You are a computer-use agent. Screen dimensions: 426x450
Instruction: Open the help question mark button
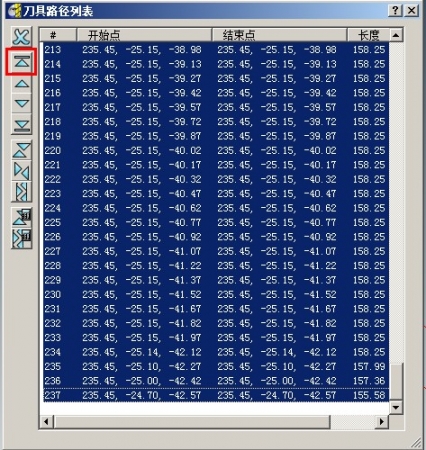click(395, 10)
